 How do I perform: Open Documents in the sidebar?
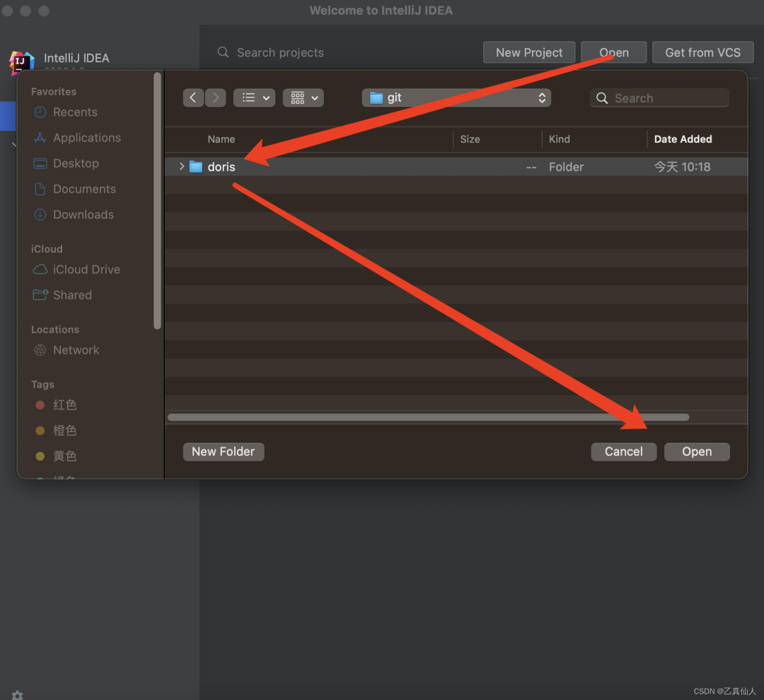click(x=84, y=189)
